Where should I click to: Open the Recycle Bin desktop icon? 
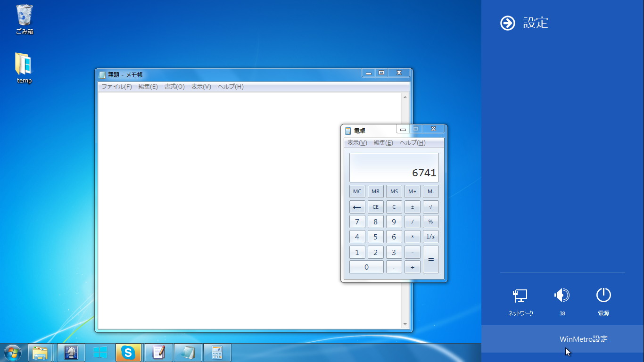pos(25,19)
